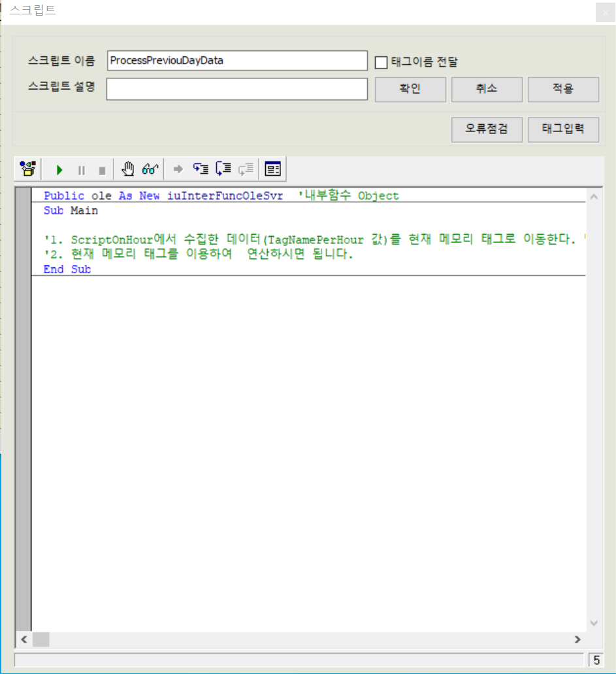Click the leftmost object creation toolbar icon
Viewport: 616px width, 674px height.
27,169
